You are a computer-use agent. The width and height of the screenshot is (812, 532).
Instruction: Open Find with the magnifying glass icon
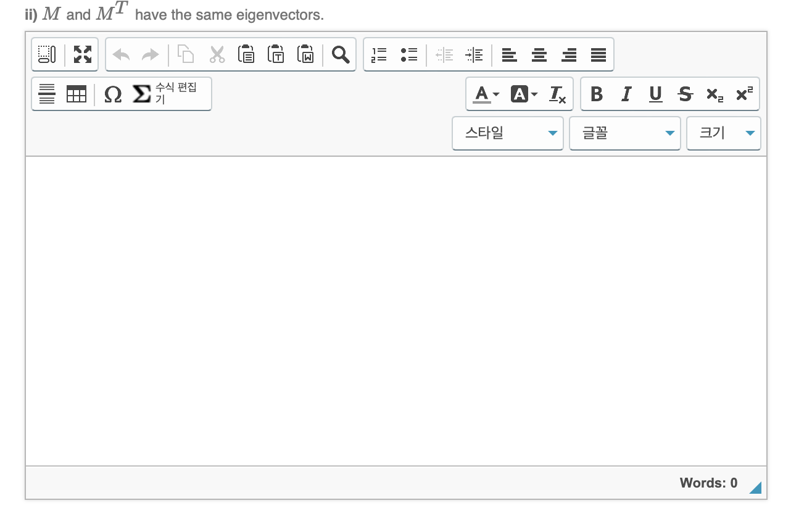(x=341, y=54)
